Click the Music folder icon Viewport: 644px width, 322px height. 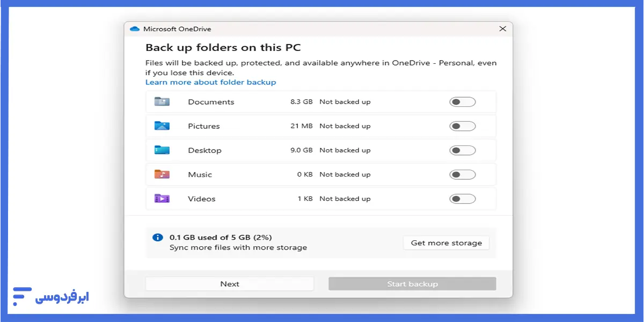click(162, 174)
